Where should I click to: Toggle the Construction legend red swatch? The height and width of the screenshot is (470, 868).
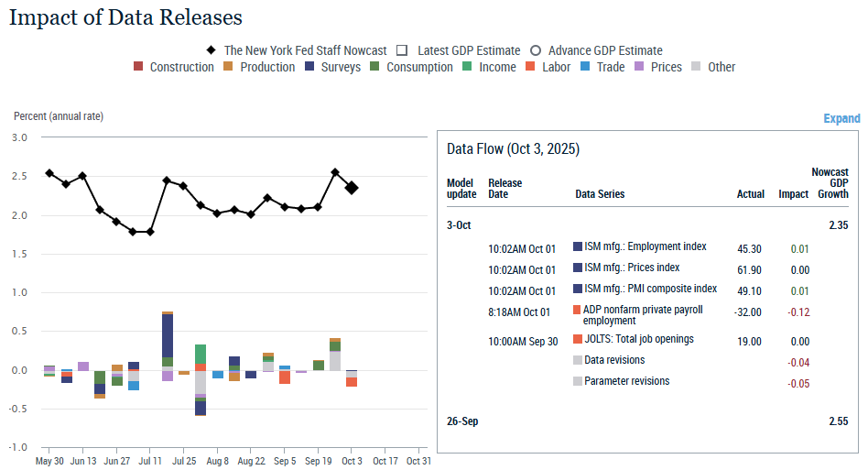tap(138, 67)
